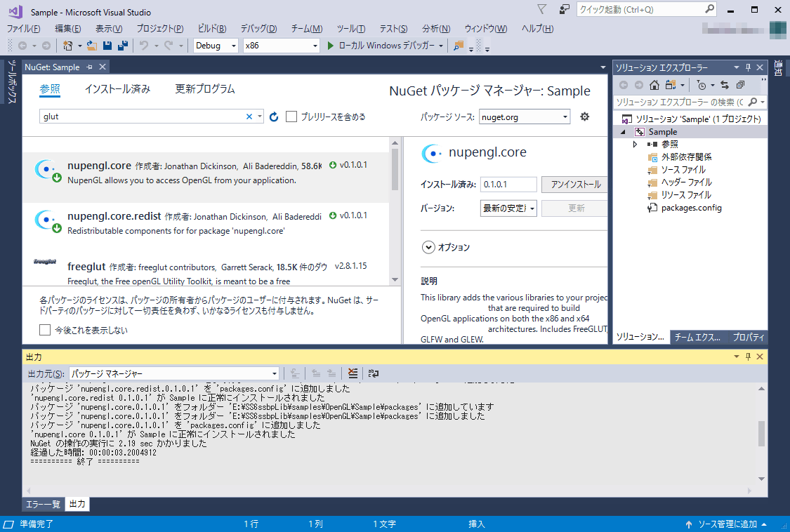Image resolution: width=790 pixels, height=532 pixels.
Task: Click Sync with Active Document icon
Action: pyautogui.click(x=725, y=85)
